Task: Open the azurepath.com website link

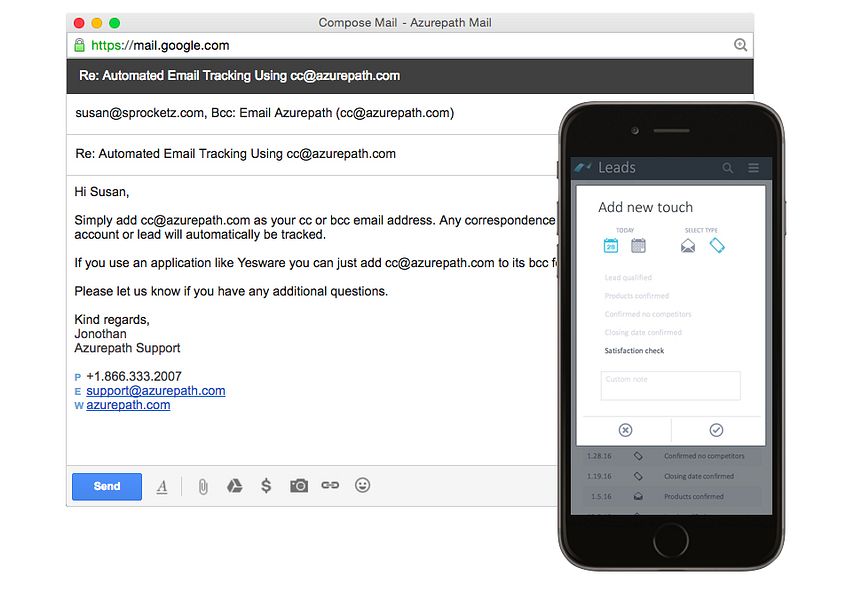Action: 128,405
